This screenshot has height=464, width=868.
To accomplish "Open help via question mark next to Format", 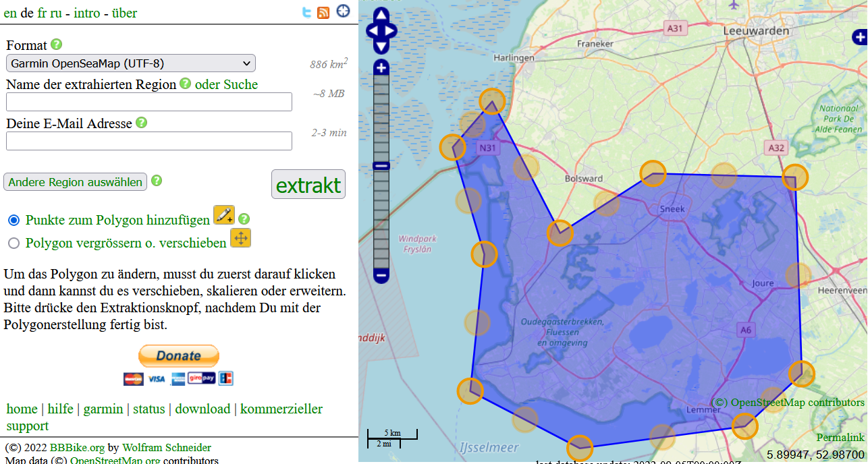I will (56, 45).
